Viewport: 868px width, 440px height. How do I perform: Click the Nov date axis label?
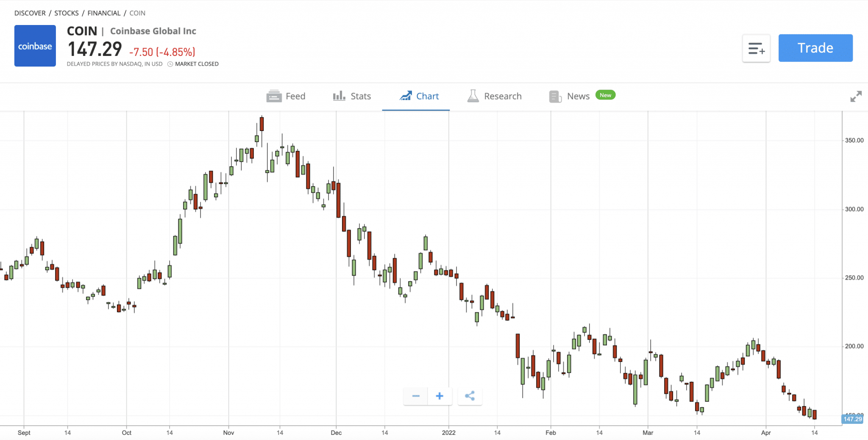coord(229,432)
